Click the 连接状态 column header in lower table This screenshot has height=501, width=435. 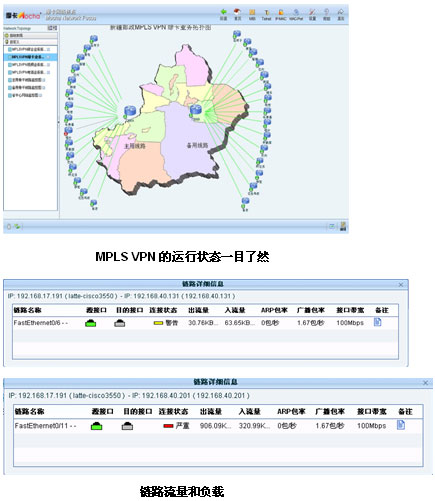pyautogui.click(x=173, y=412)
